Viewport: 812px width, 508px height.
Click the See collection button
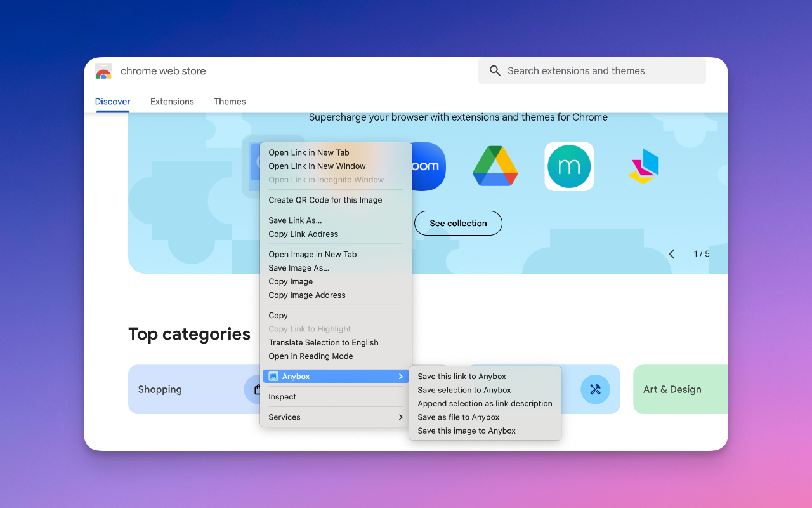pos(458,224)
